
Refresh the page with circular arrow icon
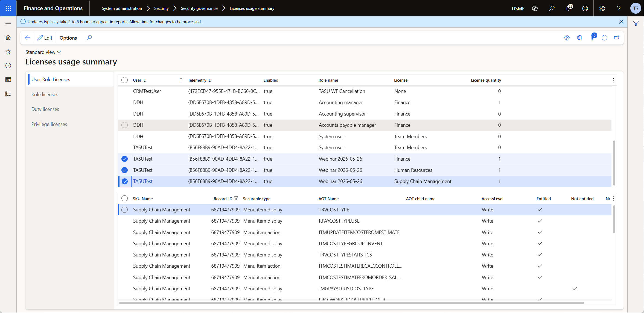(604, 38)
